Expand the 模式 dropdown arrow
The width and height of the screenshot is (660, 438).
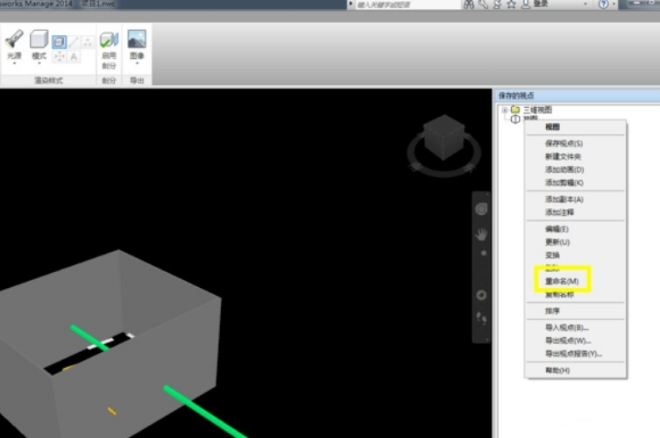coord(39,63)
